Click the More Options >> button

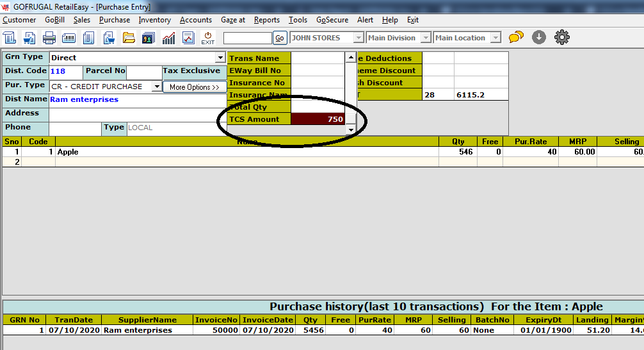[195, 87]
